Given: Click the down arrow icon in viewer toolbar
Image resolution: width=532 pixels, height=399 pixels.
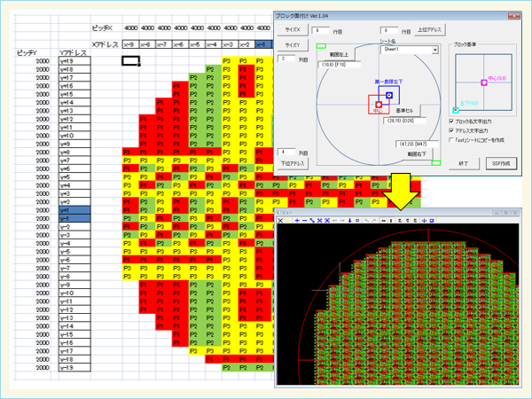Looking at the screenshot, I should pyautogui.click(x=348, y=220).
